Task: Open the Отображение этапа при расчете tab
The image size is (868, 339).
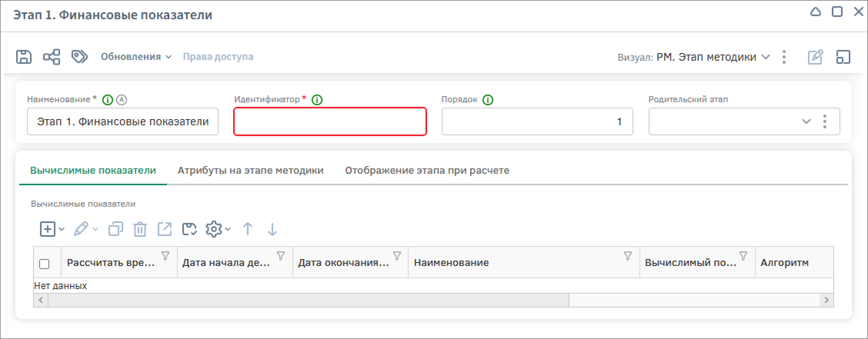Action: [x=427, y=170]
